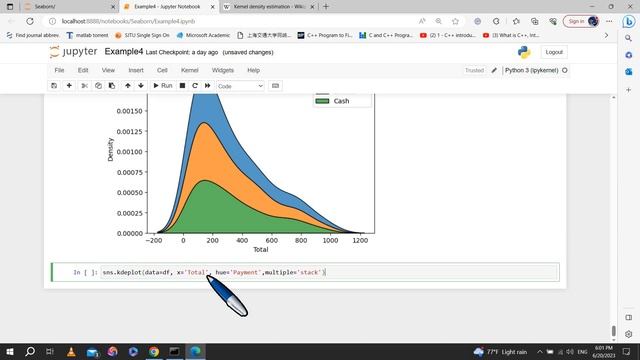The height and width of the screenshot is (360, 640).
Task: Open 'SJTU Single Sign On' bookmark
Action: coord(142,36)
